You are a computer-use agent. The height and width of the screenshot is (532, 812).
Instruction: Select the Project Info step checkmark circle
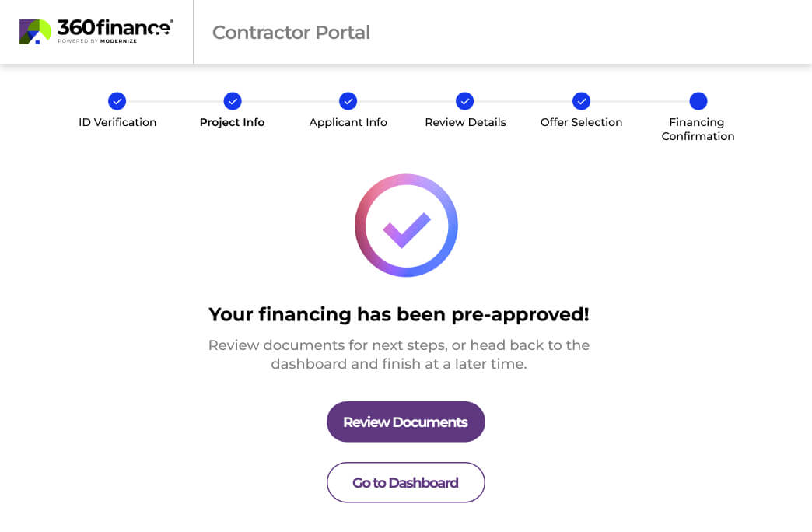(x=233, y=101)
